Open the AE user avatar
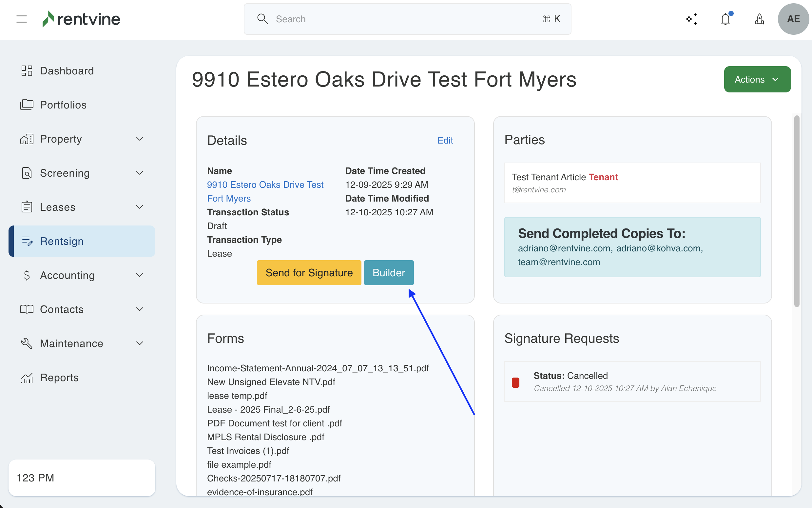 pos(793,19)
